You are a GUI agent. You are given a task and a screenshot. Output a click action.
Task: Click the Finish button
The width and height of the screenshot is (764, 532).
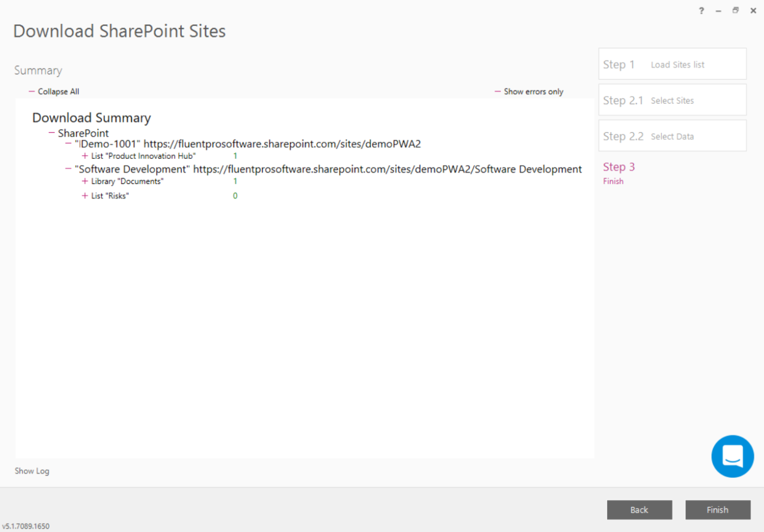coord(718,510)
